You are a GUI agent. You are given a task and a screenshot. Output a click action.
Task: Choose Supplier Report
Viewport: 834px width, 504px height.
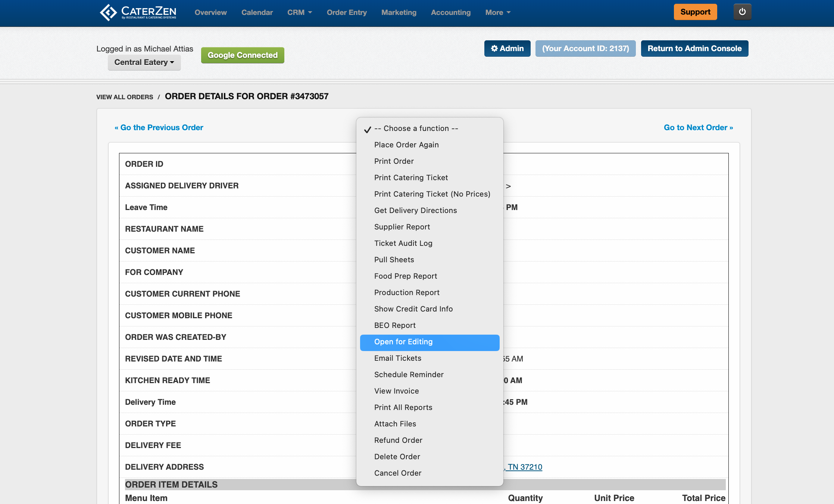(430, 227)
